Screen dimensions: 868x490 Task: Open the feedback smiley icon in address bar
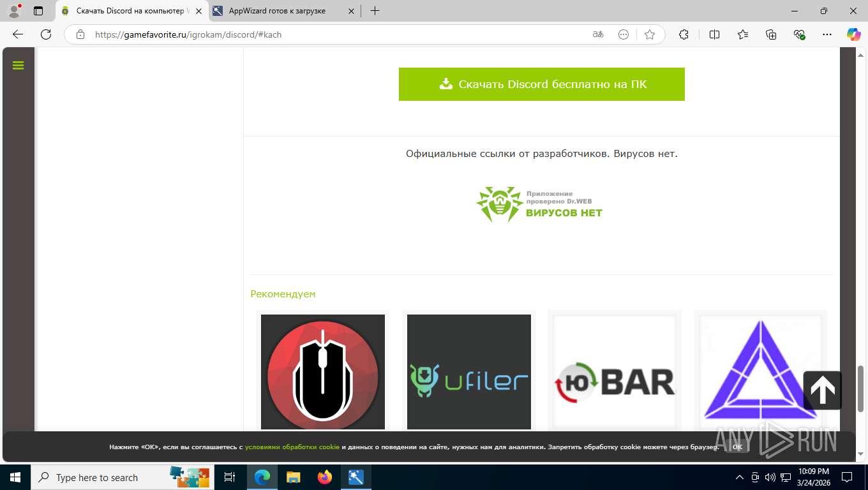(x=624, y=34)
